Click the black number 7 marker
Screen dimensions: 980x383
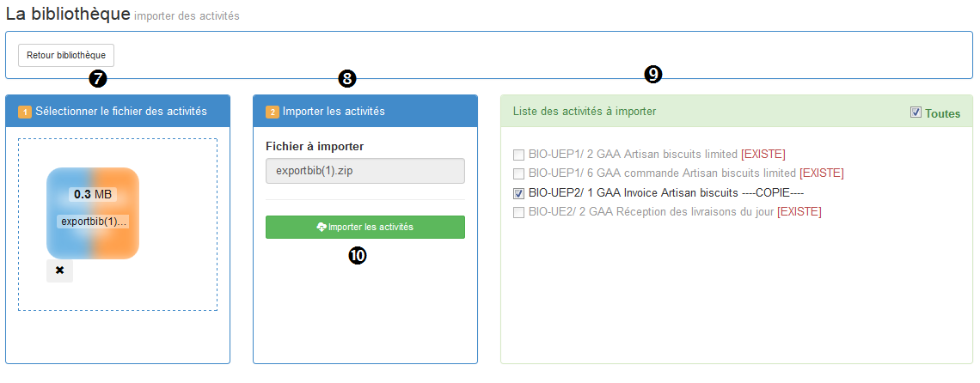click(x=97, y=78)
